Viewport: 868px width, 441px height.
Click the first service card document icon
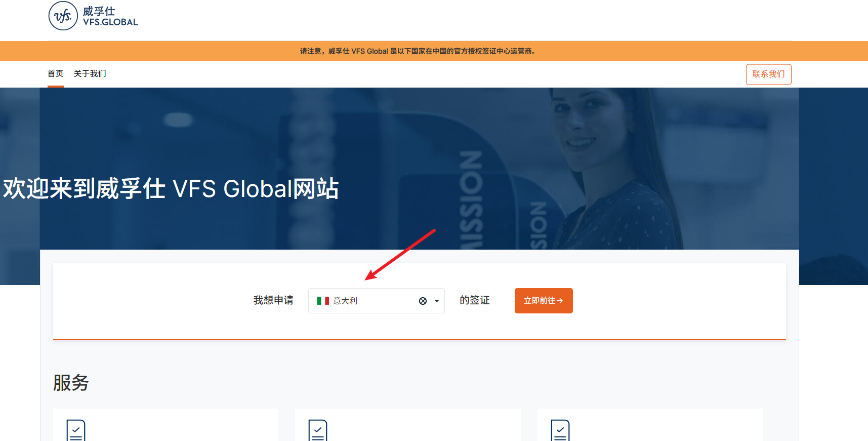[x=76, y=430]
